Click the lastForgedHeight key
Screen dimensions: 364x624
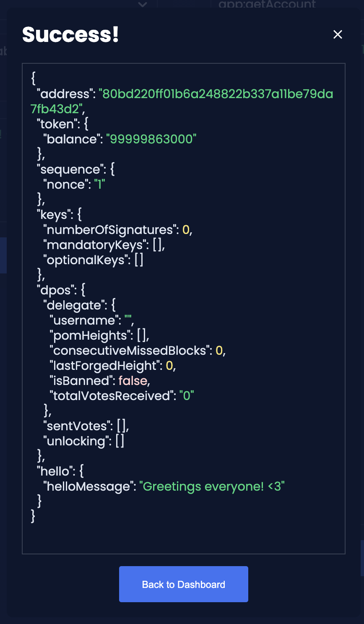tap(104, 366)
